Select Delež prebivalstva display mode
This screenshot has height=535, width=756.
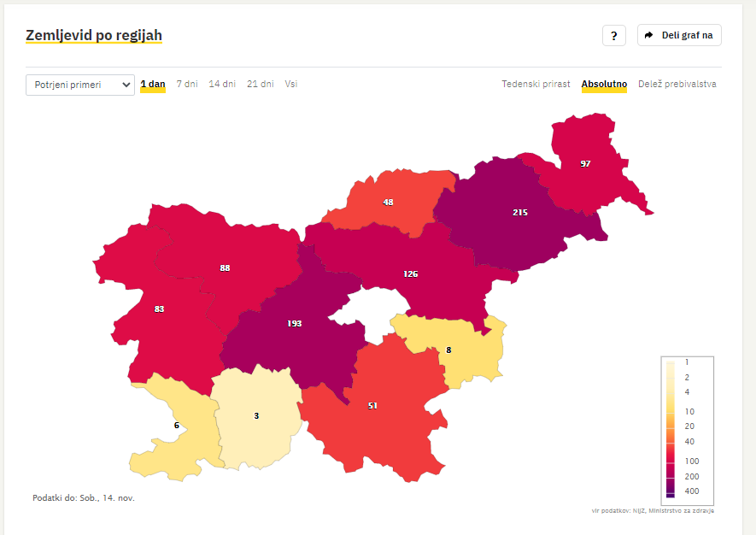point(677,84)
